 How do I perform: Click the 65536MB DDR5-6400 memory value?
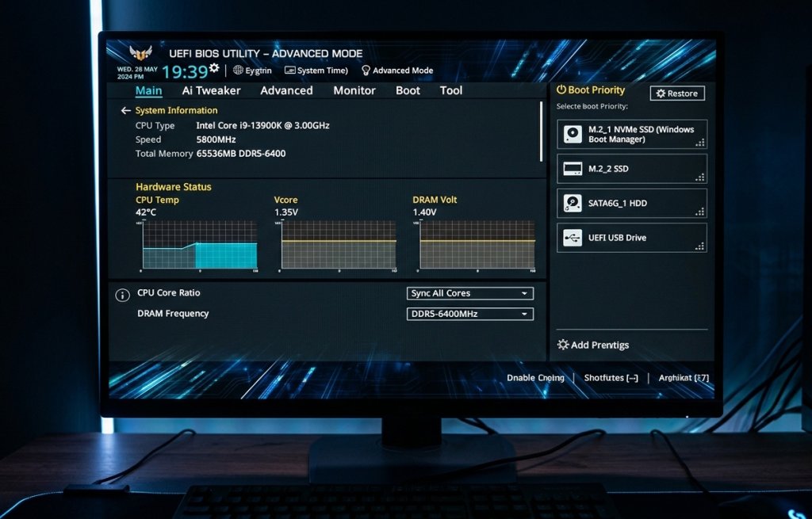[x=241, y=153]
